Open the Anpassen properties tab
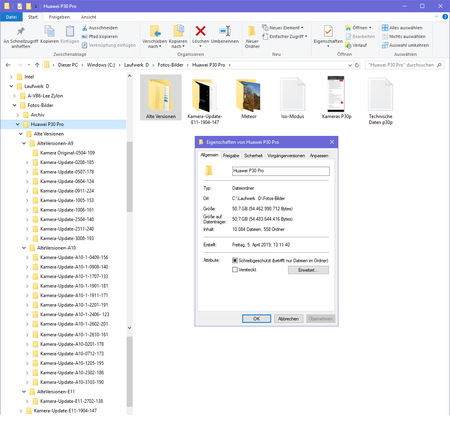 point(319,156)
